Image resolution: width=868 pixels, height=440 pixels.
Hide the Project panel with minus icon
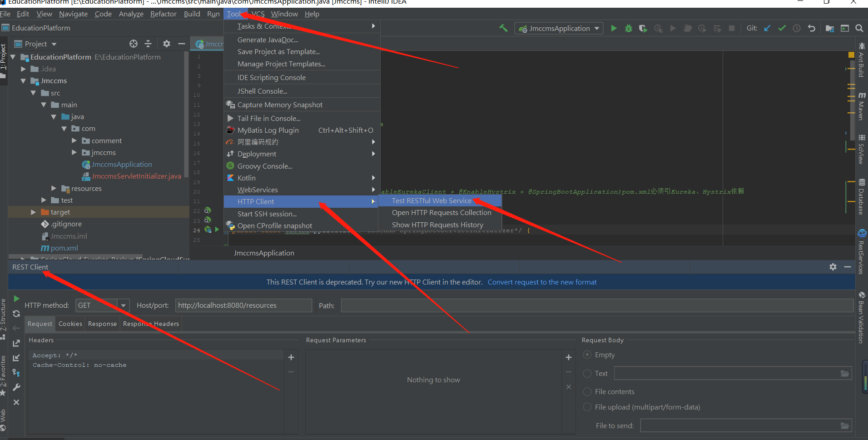click(x=182, y=44)
